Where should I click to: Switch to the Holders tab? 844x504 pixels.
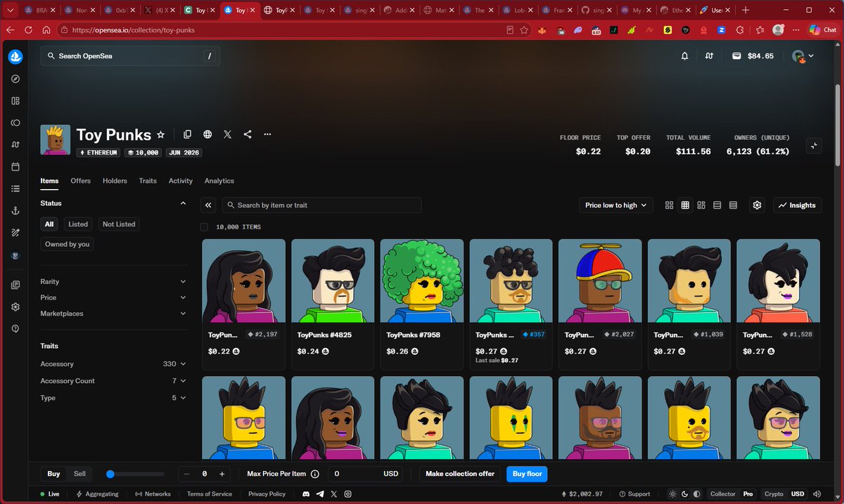[115, 181]
